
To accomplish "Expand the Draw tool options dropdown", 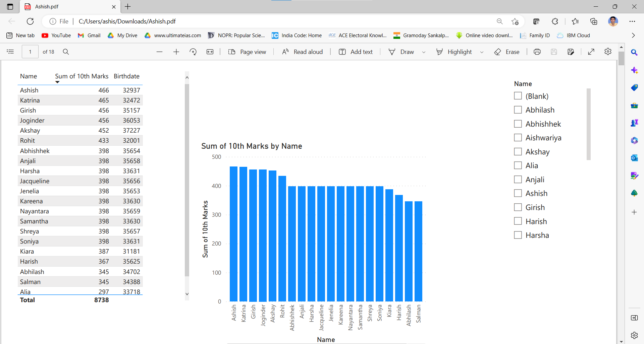I will click(424, 52).
